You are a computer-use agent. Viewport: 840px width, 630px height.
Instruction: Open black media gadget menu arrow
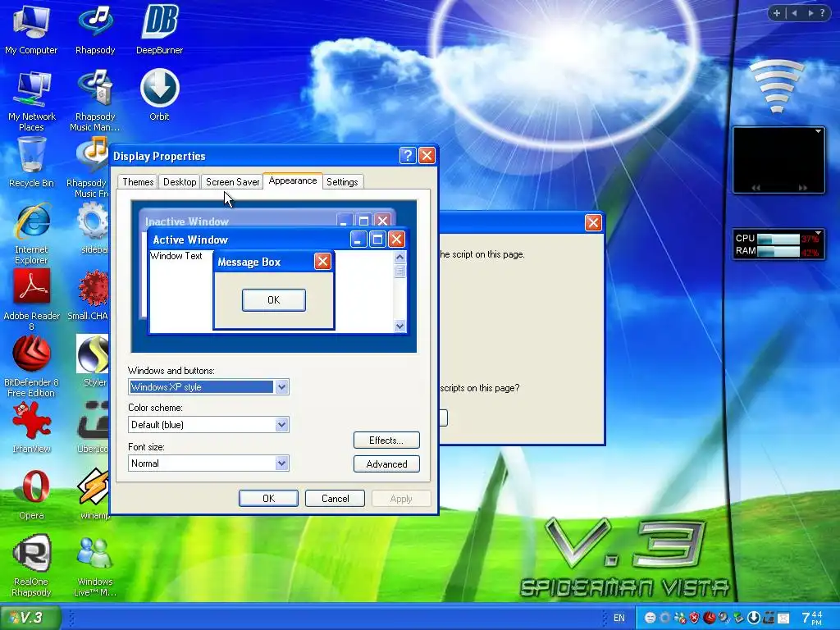tap(818, 131)
